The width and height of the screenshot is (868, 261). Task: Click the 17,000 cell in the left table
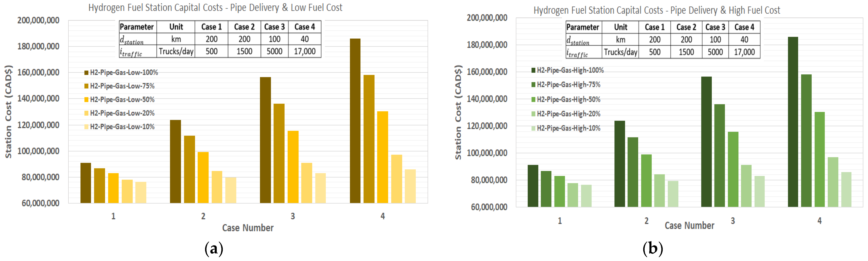click(x=305, y=51)
